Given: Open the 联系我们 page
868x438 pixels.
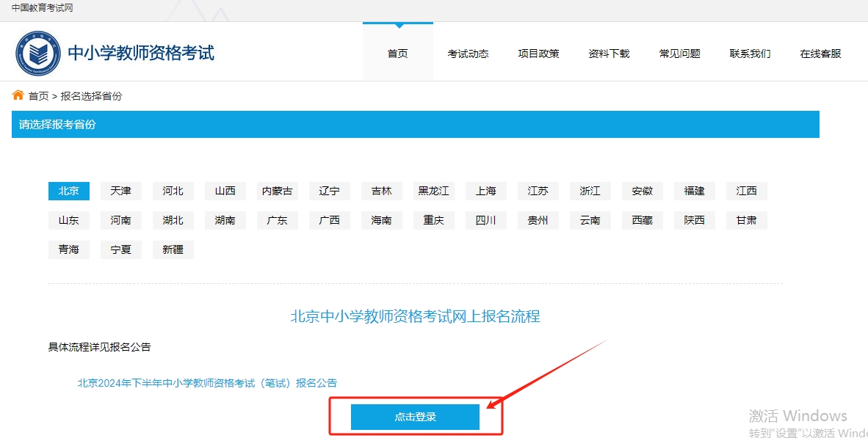Looking at the screenshot, I should click(750, 53).
